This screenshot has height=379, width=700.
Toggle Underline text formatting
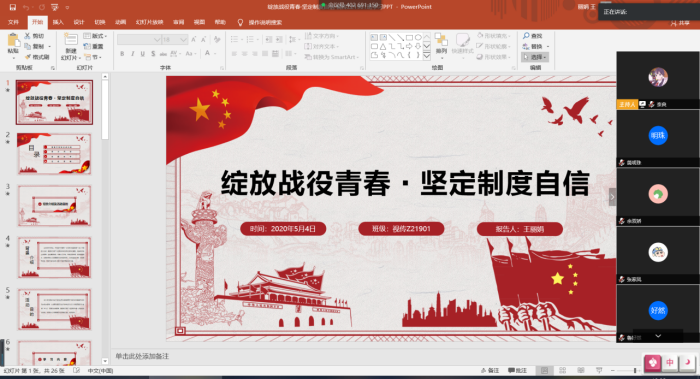point(142,54)
